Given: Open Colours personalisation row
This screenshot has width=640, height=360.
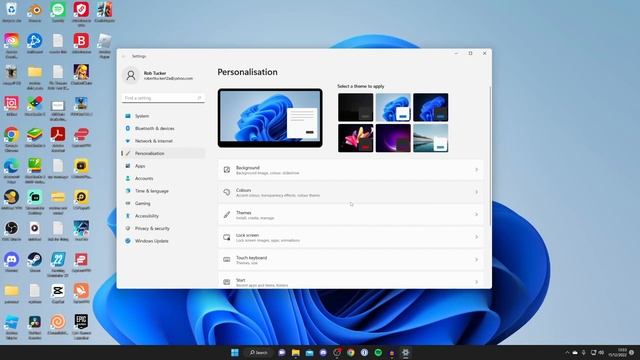Looking at the screenshot, I should coord(351,192).
